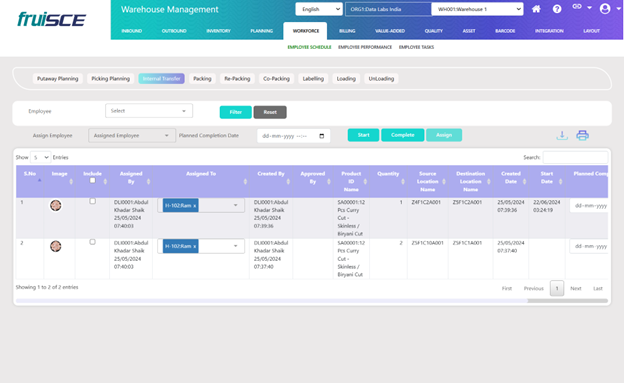Sort by Assigned By column arrows
This screenshot has height=383, width=624.
click(x=148, y=182)
